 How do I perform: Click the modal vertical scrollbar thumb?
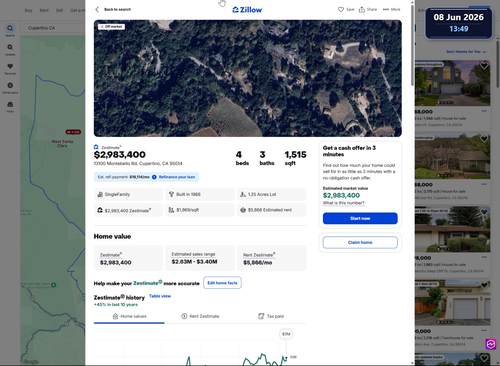(413, 45)
